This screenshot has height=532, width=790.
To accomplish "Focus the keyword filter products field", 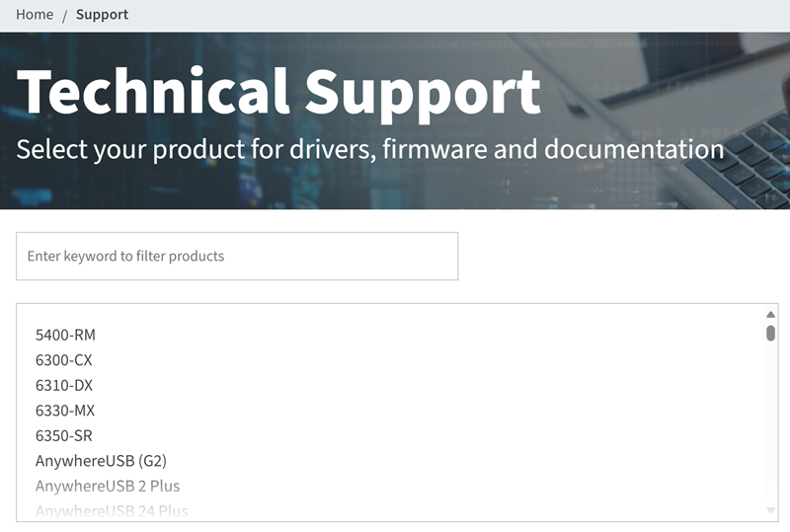I will click(x=237, y=257).
